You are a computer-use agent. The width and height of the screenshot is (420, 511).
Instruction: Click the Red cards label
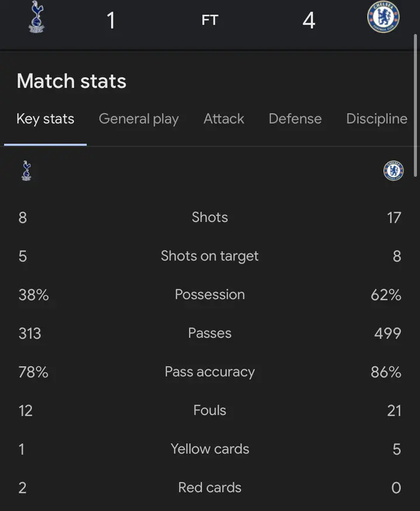[x=210, y=488]
